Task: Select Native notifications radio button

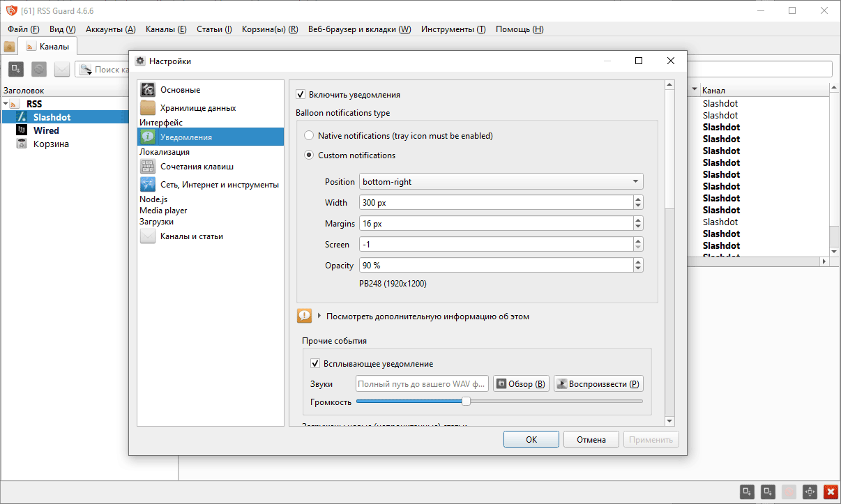Action: coord(309,136)
